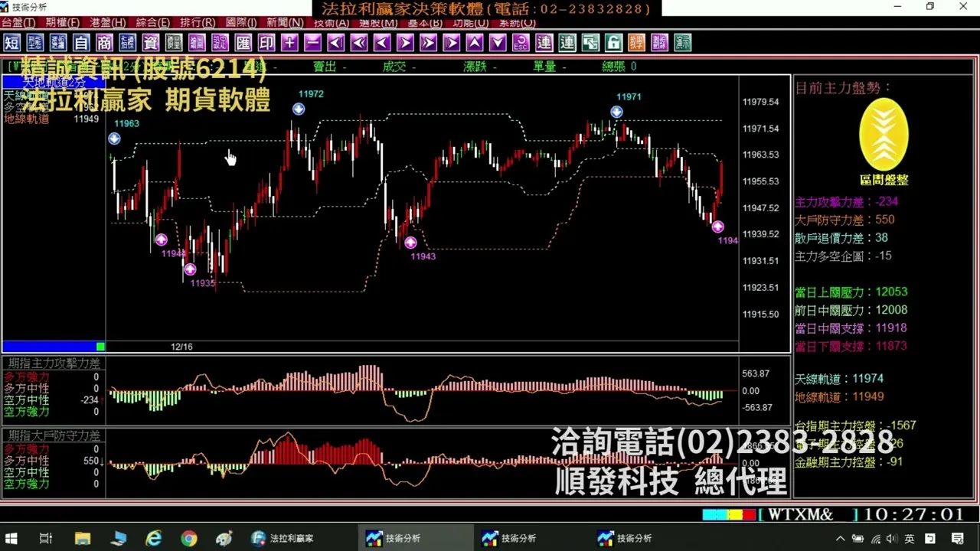Click the down arrow toolbar icon
This screenshot has height=551, width=980.
(498, 42)
